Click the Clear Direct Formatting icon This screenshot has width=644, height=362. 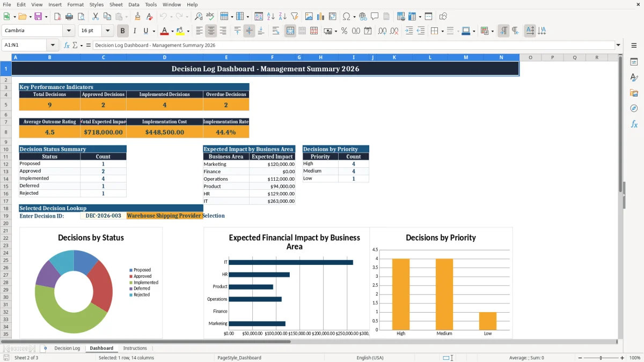149,17
